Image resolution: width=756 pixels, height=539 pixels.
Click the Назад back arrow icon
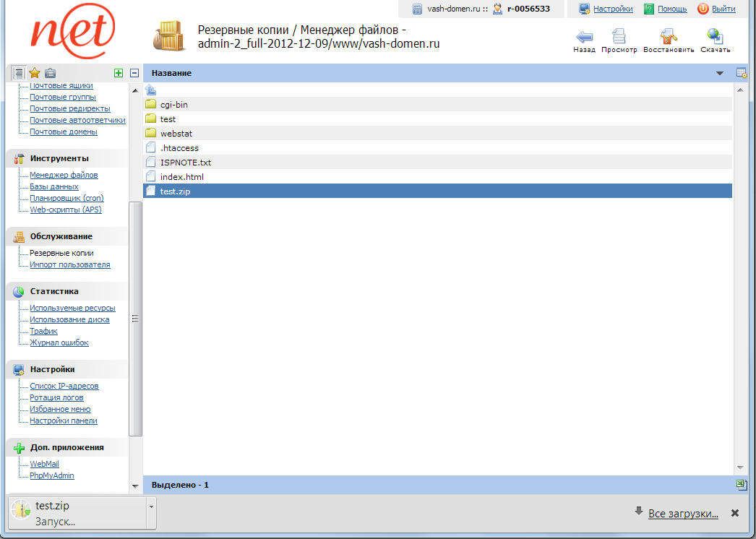584,37
